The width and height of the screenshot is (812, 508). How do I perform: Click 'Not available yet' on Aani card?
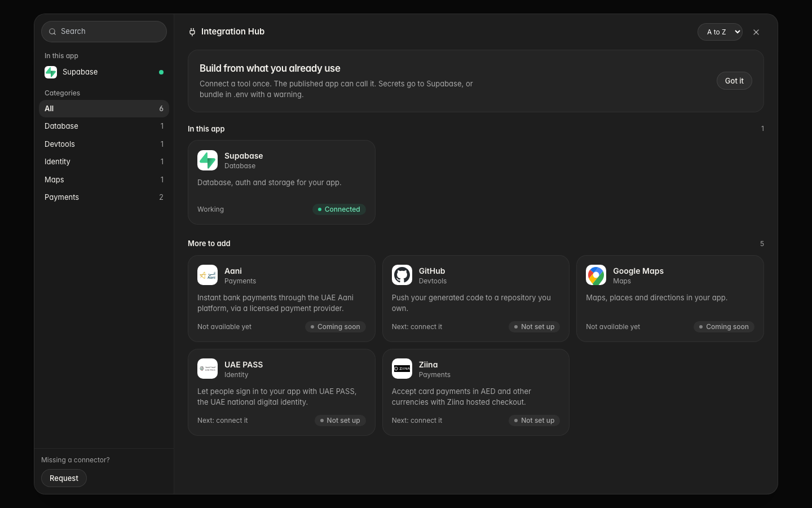(224, 327)
